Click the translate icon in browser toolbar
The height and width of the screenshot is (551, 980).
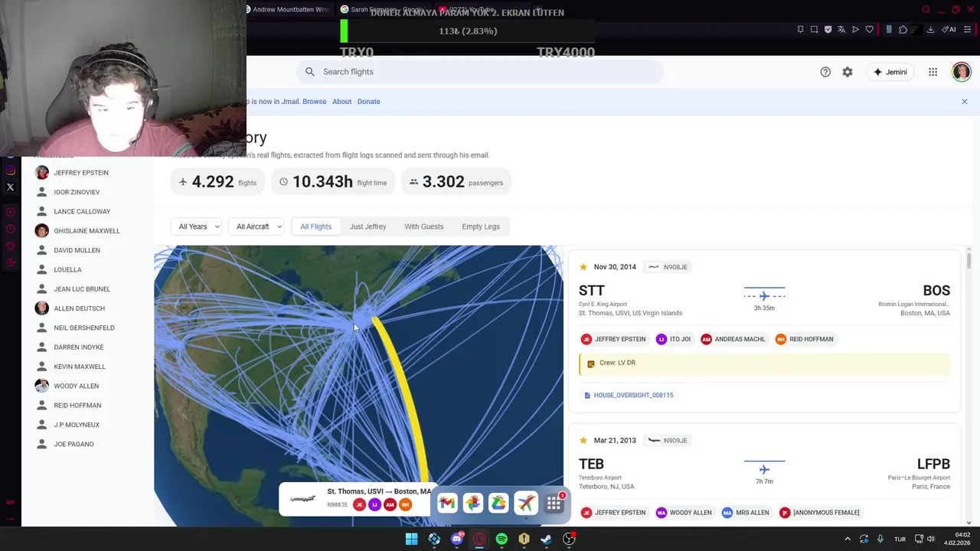click(841, 30)
